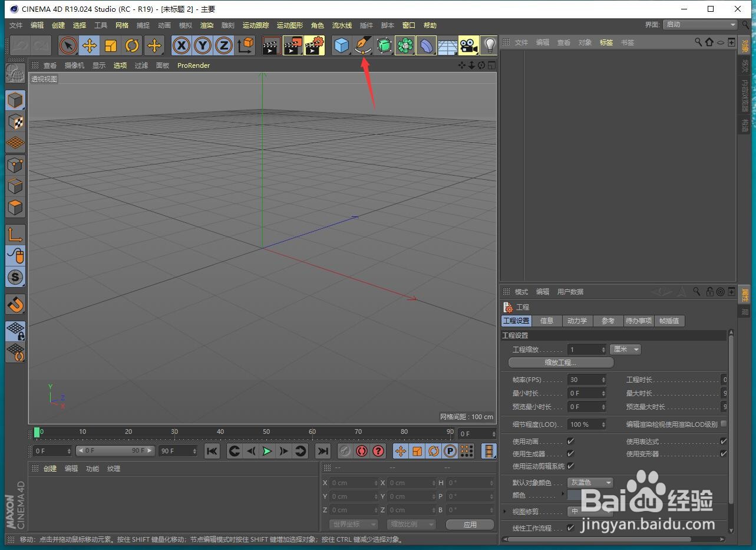
Task: Select the live selection tool
Action: [x=68, y=45]
